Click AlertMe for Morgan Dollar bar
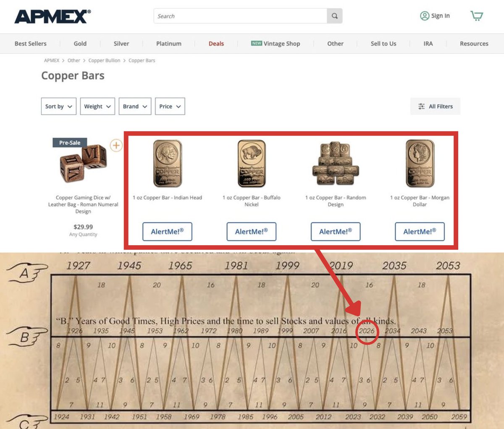The image size is (504, 429). pyautogui.click(x=420, y=232)
